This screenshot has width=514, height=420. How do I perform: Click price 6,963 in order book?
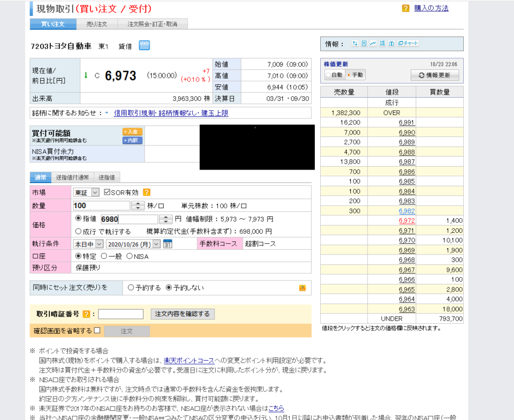[x=407, y=309]
